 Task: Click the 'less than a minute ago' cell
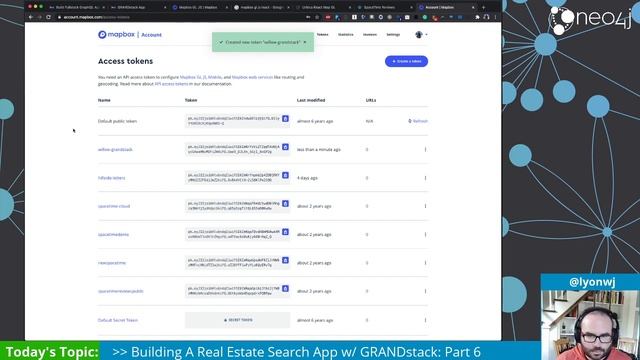click(x=319, y=150)
